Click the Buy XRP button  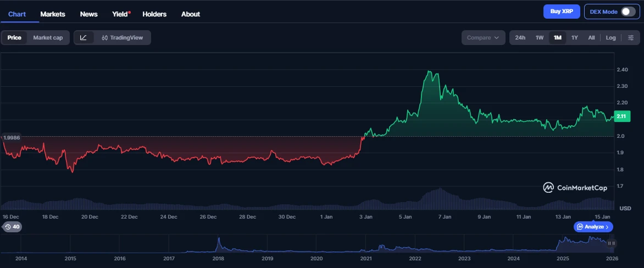pos(562,12)
